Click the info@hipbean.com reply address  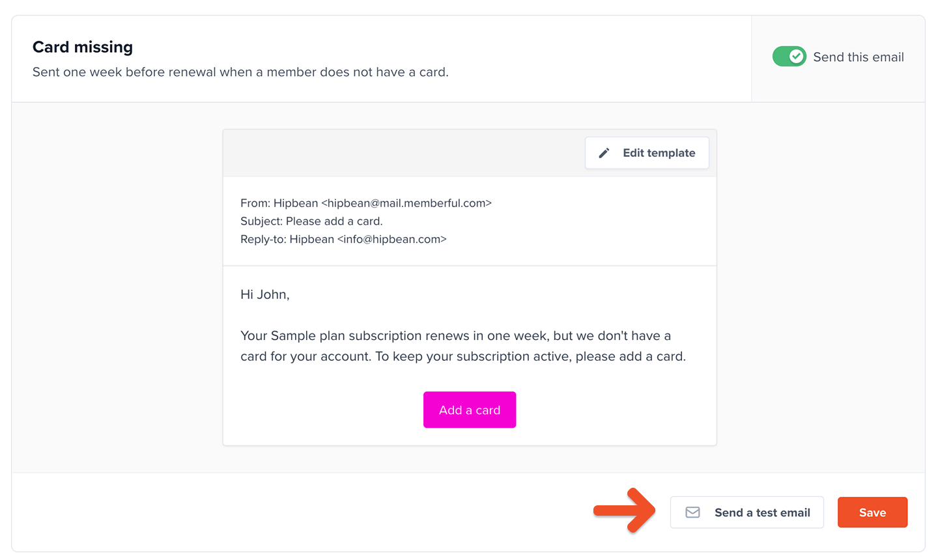[x=392, y=239]
